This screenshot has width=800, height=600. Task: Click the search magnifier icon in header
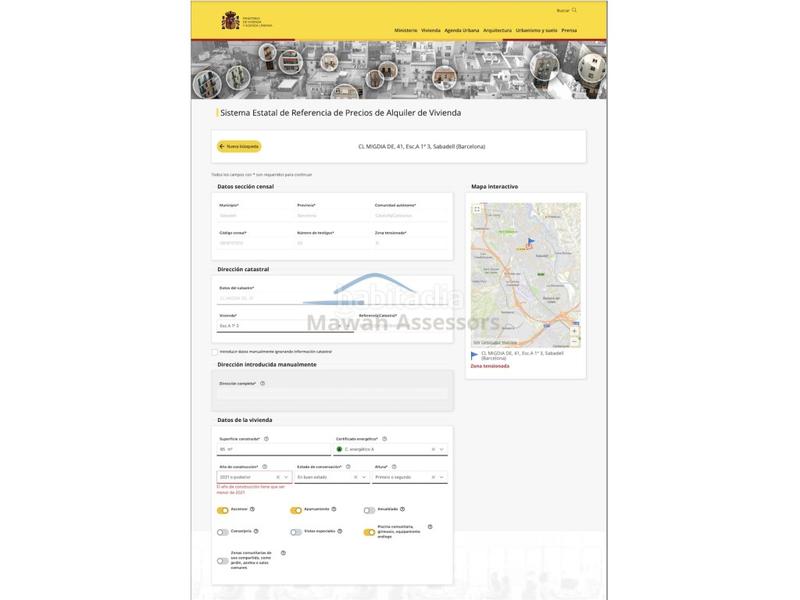[x=575, y=10]
